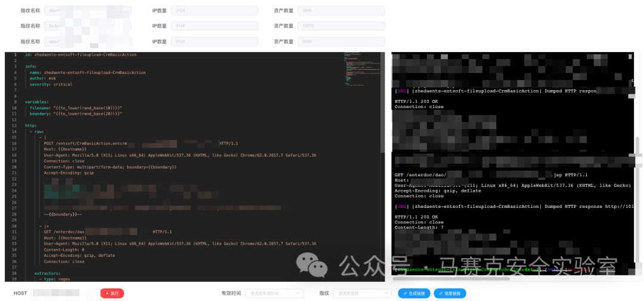Click the 'Accept-Encoding: gzip' line 21
This screenshot has width=644, height=301.
click(69, 173)
